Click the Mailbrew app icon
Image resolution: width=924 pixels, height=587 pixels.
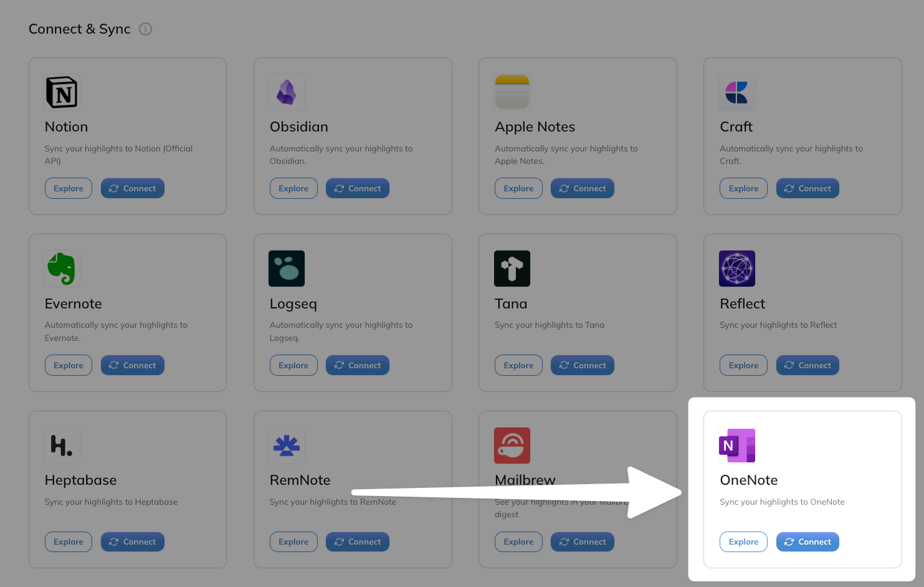[x=512, y=445]
